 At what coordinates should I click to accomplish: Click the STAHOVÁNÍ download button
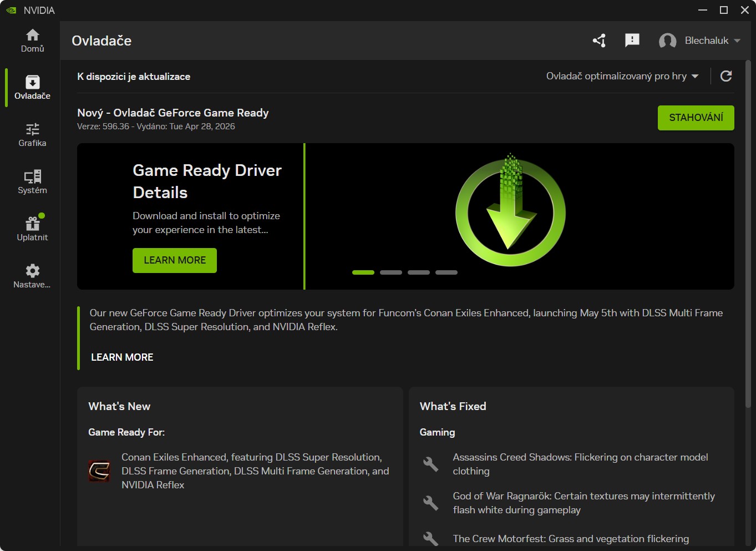click(696, 118)
